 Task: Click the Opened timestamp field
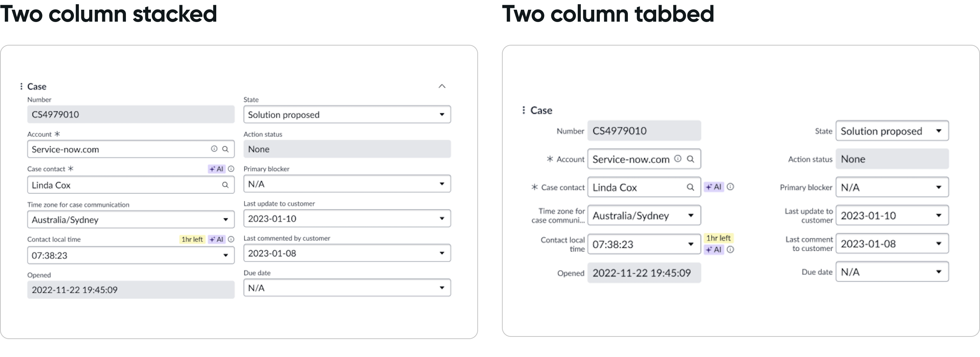coord(130,289)
